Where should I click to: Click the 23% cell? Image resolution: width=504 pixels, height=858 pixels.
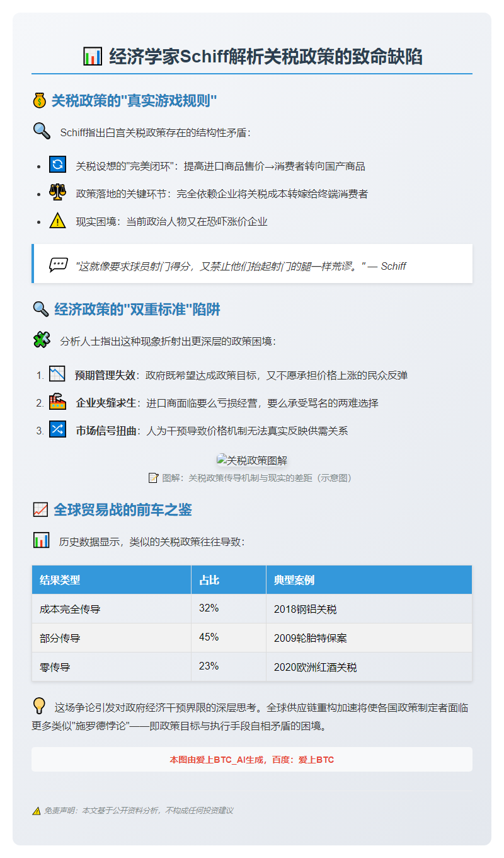229,666
